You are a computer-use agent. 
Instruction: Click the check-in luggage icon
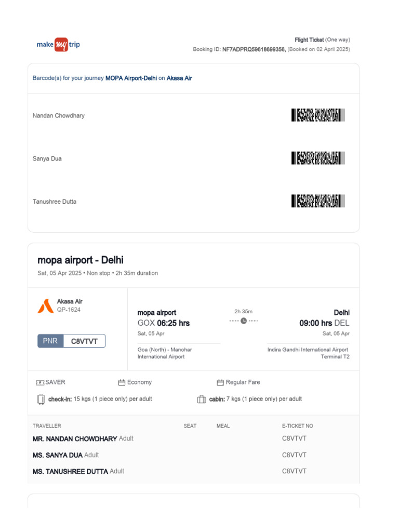tap(41, 399)
